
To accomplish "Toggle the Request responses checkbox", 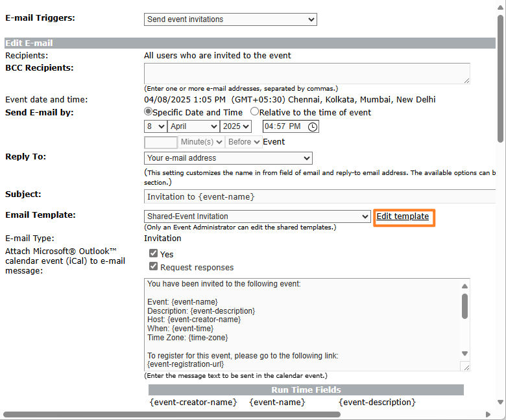I will (x=153, y=266).
